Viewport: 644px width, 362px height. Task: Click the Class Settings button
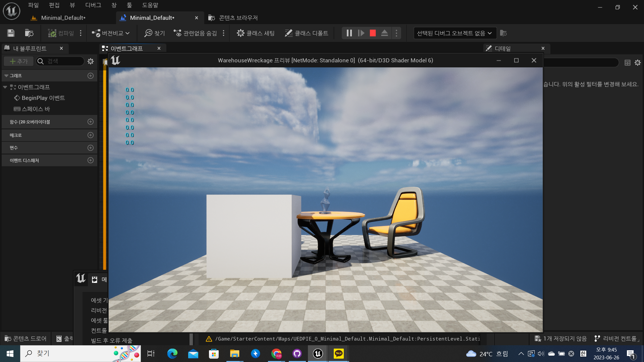coord(256,33)
